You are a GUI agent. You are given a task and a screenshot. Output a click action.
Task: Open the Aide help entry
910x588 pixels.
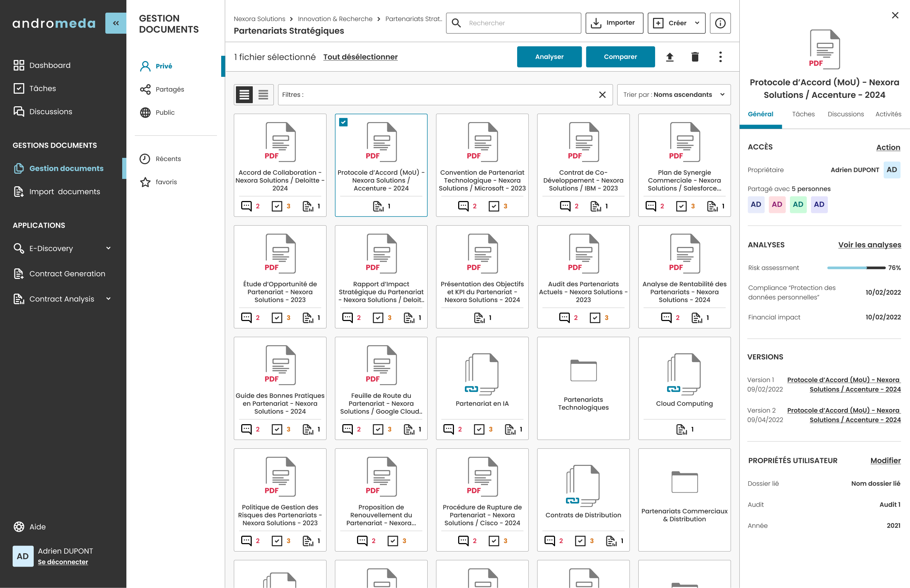[x=29, y=527]
